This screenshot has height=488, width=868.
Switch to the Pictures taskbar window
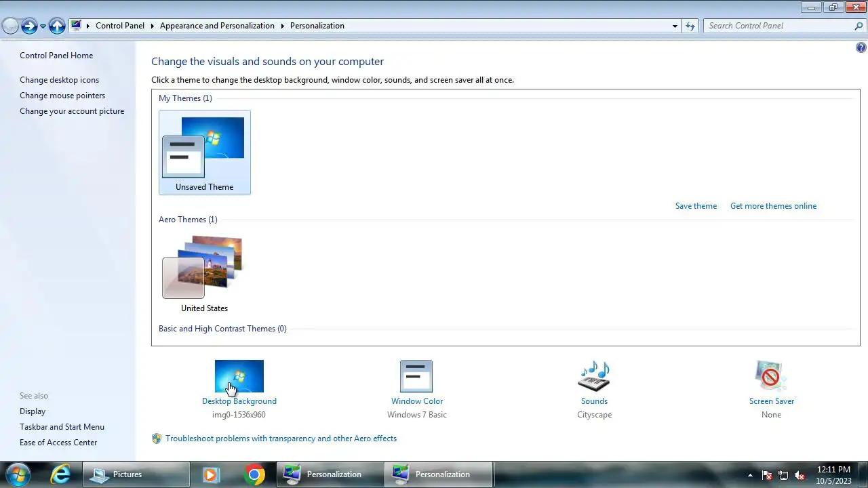[x=138, y=474]
